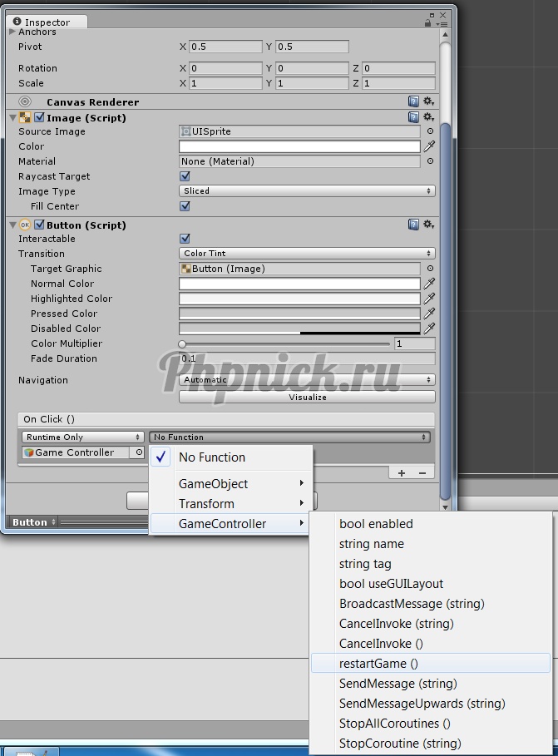Open Button (Script) gear settings menu
558x756 pixels.
pyautogui.click(x=429, y=225)
